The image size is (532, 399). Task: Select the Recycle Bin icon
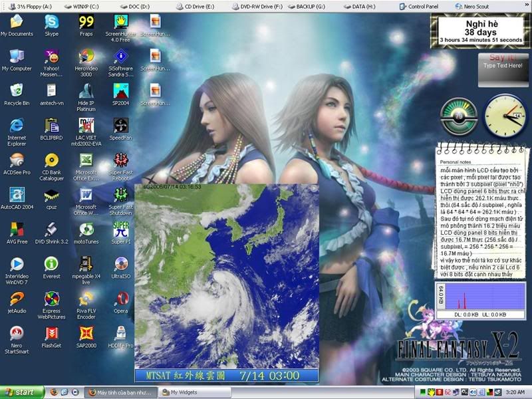pos(17,94)
